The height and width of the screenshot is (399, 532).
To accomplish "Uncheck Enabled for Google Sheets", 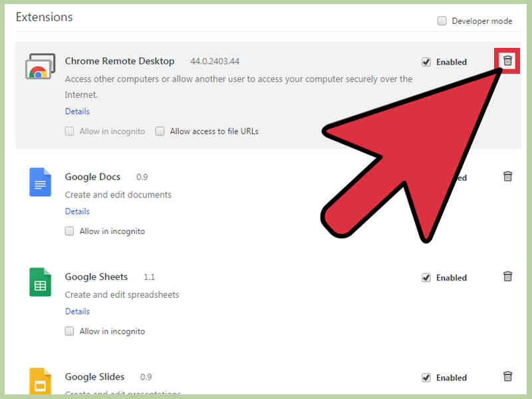I will (x=426, y=277).
